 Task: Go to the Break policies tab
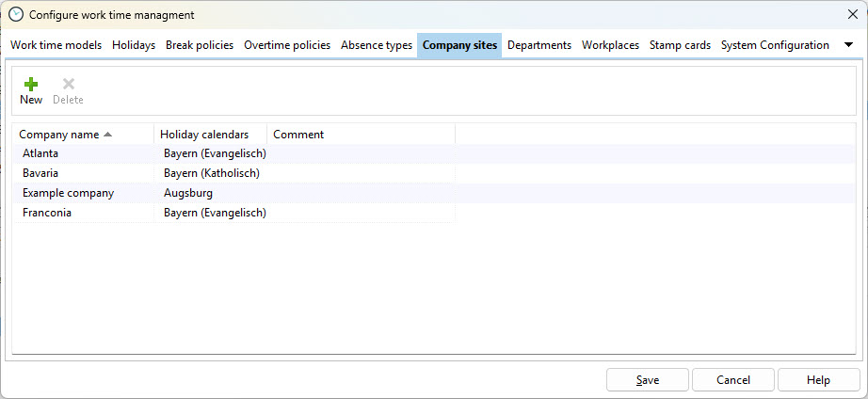point(200,45)
